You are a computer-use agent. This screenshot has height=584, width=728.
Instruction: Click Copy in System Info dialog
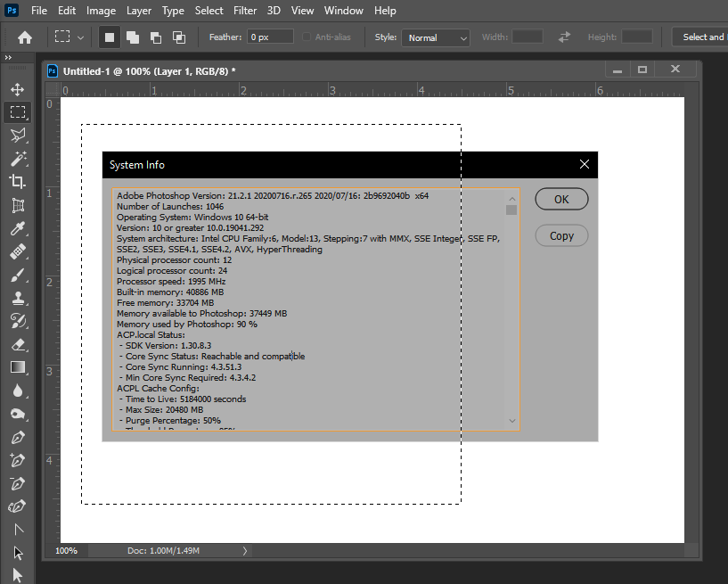(561, 236)
